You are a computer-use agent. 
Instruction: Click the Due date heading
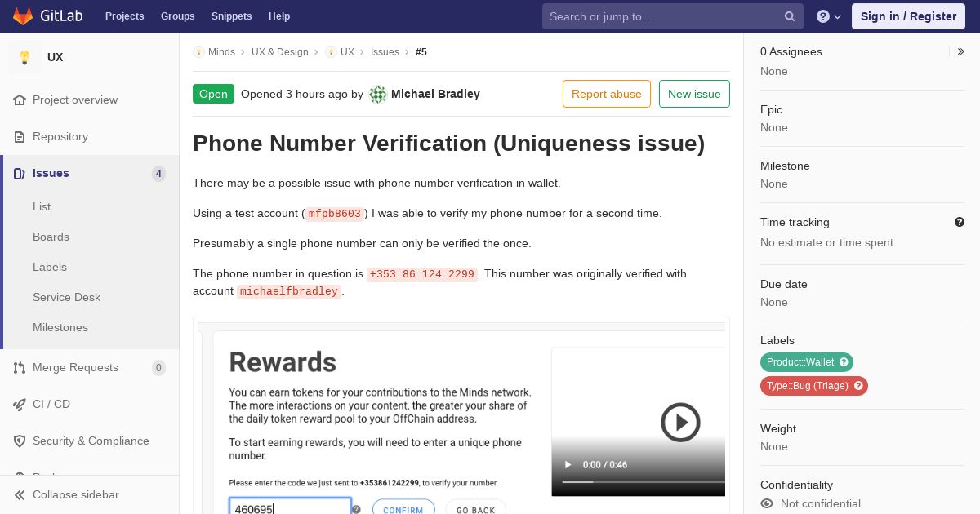coord(784,284)
